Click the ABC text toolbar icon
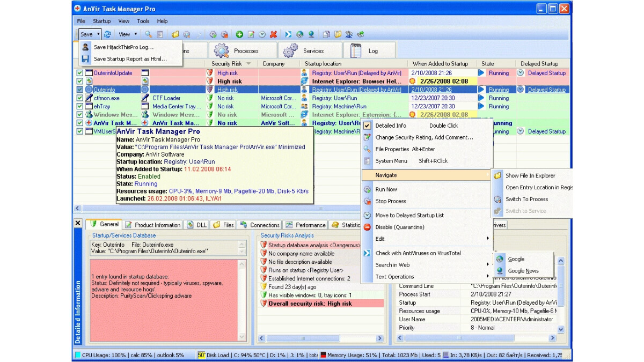Screen dimensions: 644x362 click(x=349, y=34)
